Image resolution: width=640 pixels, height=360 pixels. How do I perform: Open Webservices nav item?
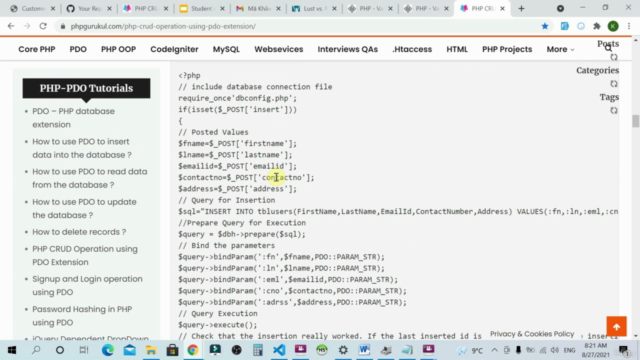click(279, 49)
